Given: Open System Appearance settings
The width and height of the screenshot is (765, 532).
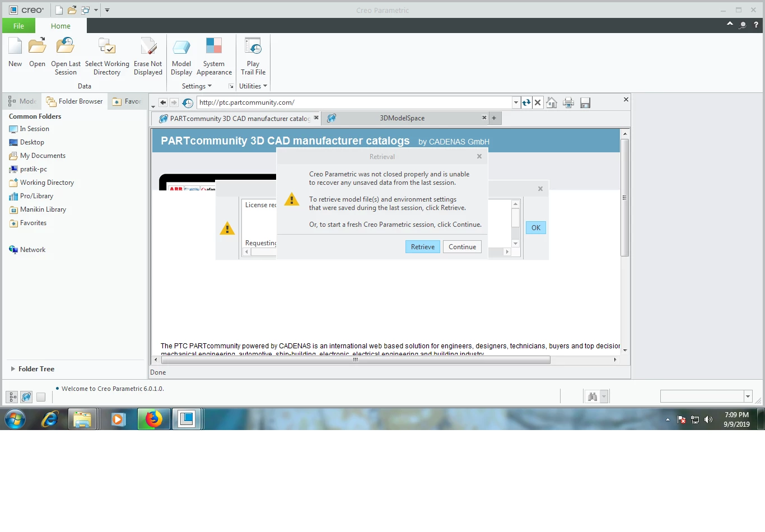Looking at the screenshot, I should (214, 56).
